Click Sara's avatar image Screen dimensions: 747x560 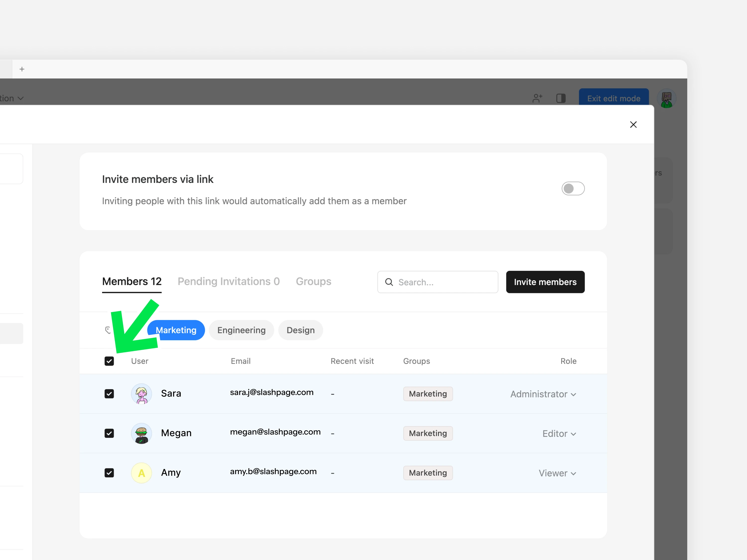141,393
